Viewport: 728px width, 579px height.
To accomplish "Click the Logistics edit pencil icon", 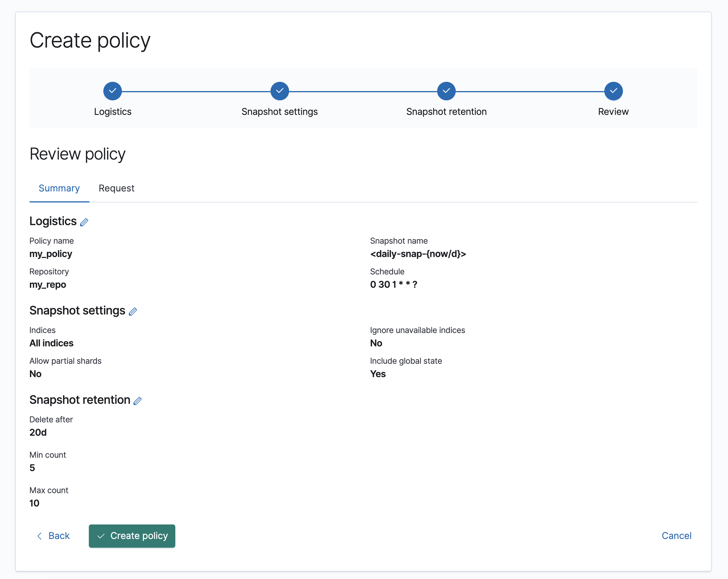I will pyautogui.click(x=84, y=222).
